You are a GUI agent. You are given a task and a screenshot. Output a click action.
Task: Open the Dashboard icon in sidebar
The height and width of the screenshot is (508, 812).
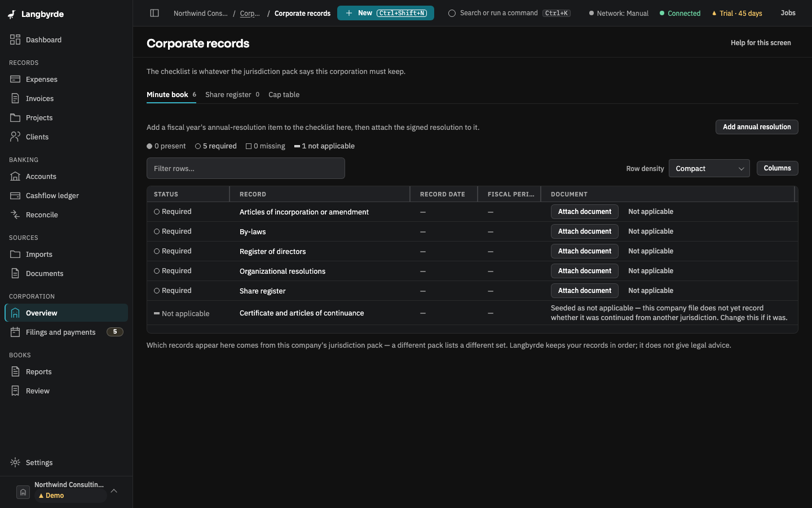[x=15, y=40]
